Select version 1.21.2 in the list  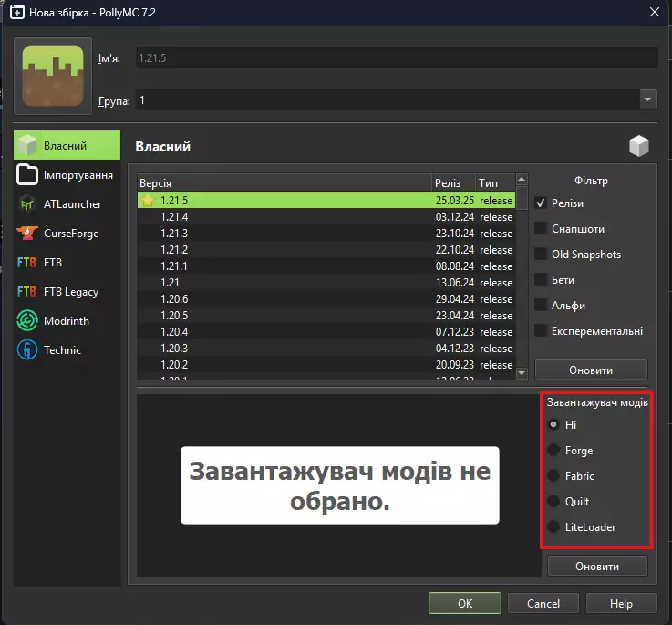(x=326, y=250)
